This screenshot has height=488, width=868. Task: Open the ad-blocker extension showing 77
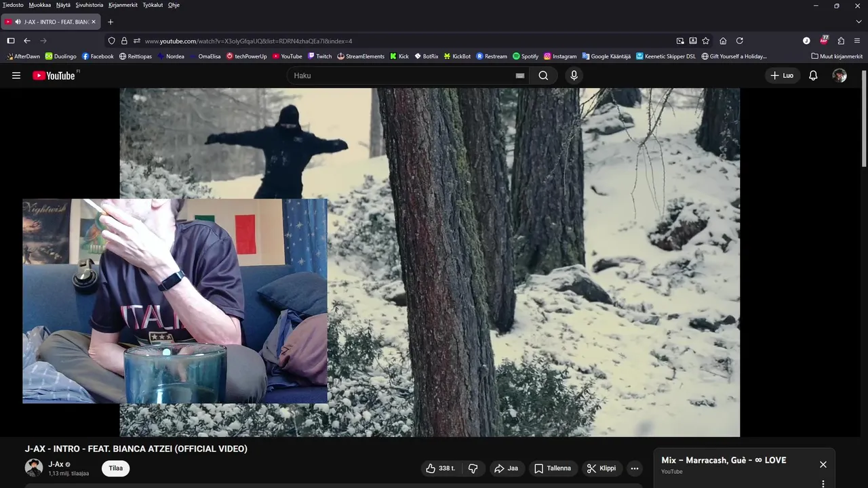tap(824, 40)
